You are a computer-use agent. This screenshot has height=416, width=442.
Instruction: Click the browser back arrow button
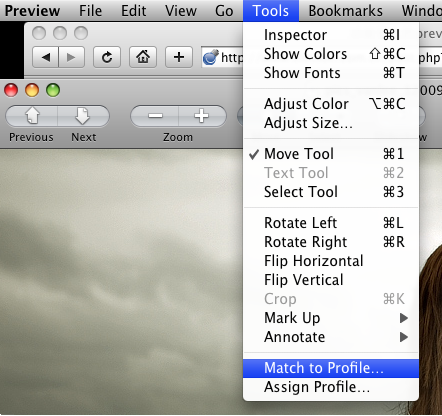[46, 57]
